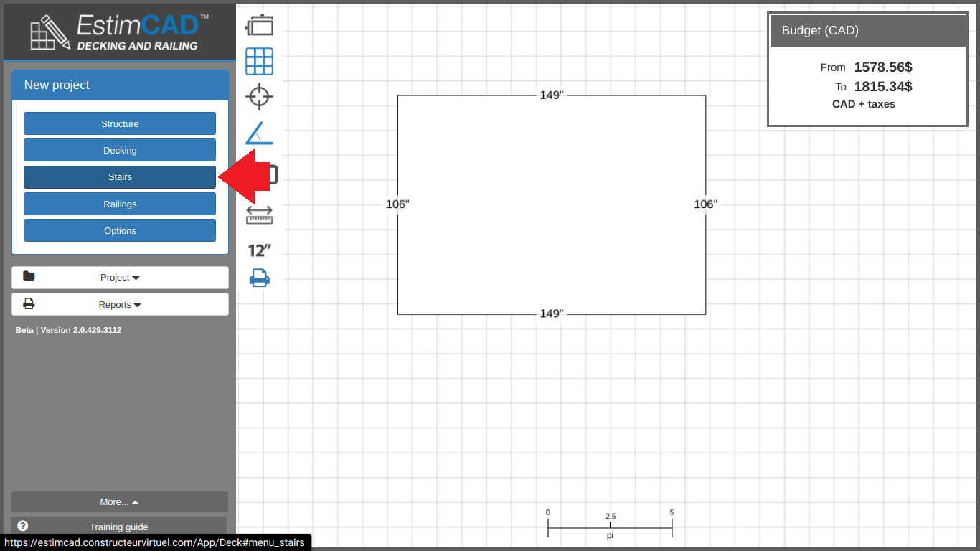Toggle the blue grid display icon
Screen dimensions: 980x551
(x=259, y=62)
